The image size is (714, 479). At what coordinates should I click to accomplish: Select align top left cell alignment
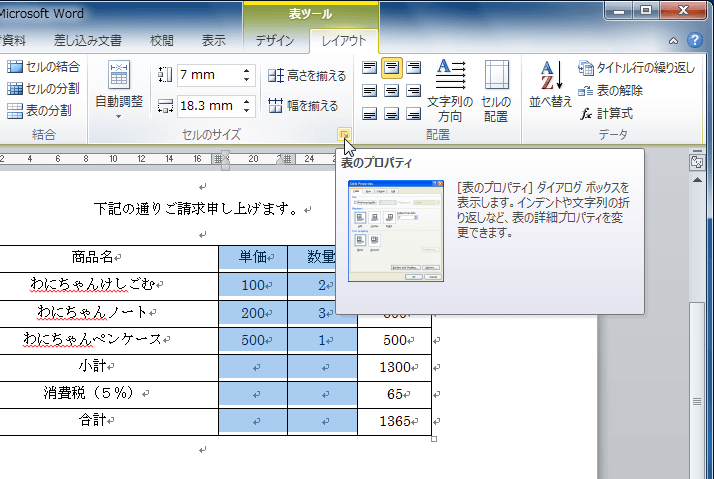[x=369, y=68]
